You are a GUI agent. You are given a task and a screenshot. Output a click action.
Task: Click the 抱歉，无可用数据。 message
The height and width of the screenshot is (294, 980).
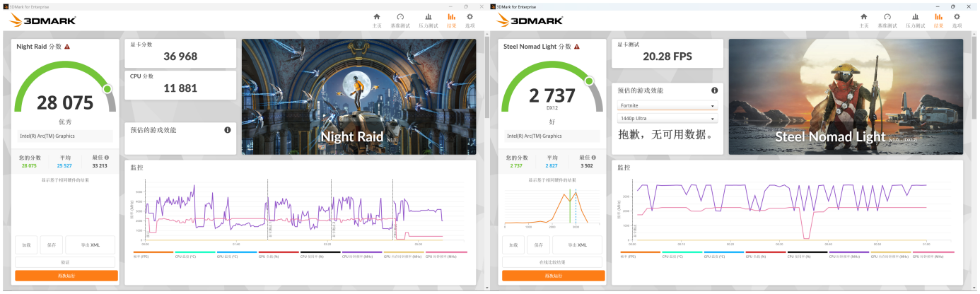[x=665, y=134]
